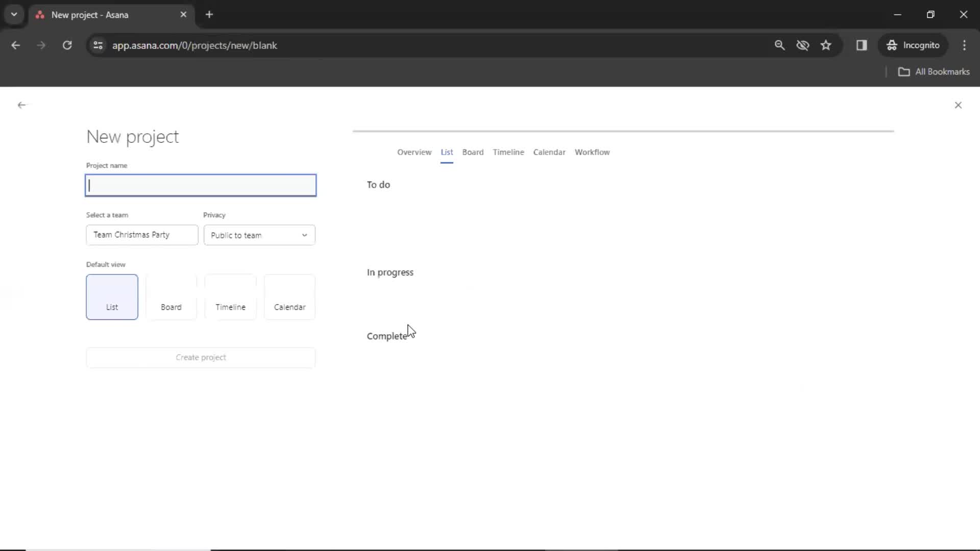Click the close X button on dialog
This screenshot has height=551, width=980.
click(x=960, y=104)
